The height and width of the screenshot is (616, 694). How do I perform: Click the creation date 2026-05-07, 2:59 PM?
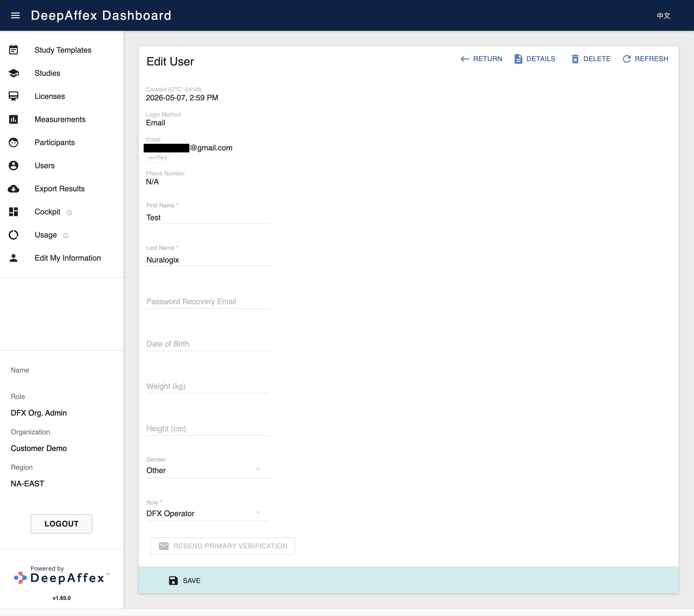point(182,98)
